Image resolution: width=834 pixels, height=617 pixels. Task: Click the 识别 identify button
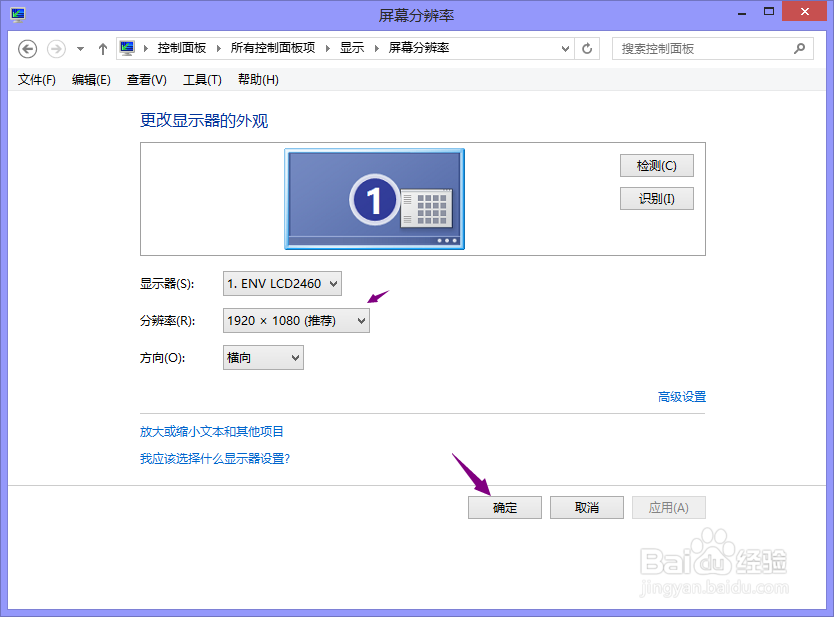click(x=656, y=198)
